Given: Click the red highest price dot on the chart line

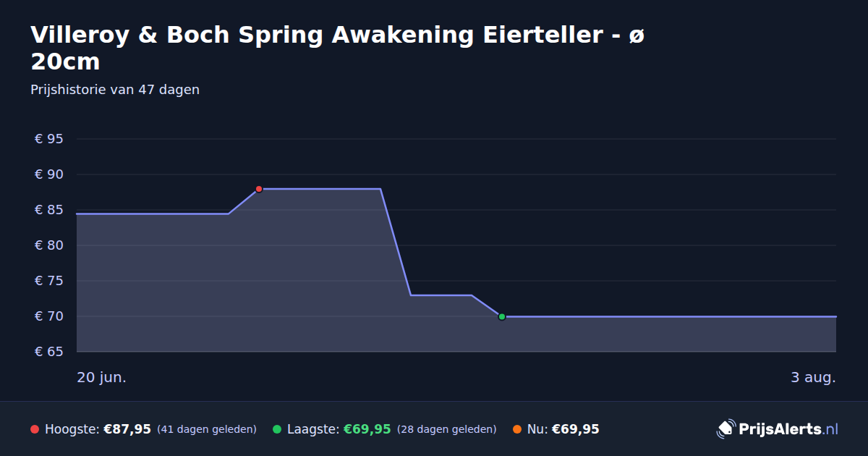Looking at the screenshot, I should [x=259, y=189].
